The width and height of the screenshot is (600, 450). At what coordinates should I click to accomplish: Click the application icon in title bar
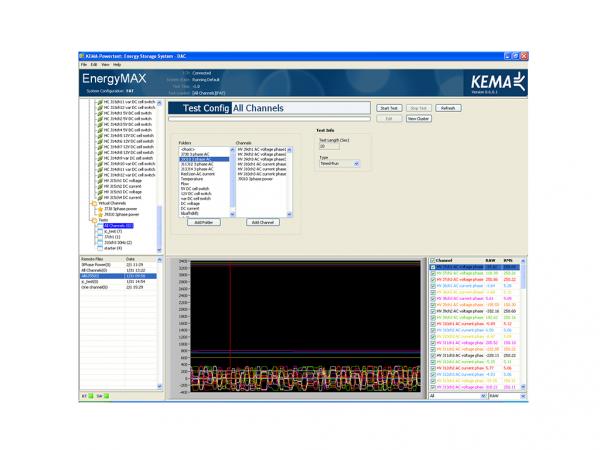[82, 56]
